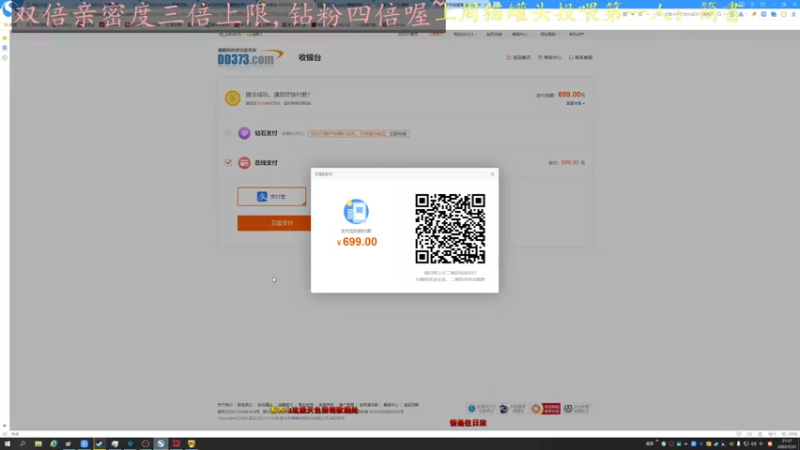
Task: Expand the 网站导航 top menu
Action: click(549, 34)
